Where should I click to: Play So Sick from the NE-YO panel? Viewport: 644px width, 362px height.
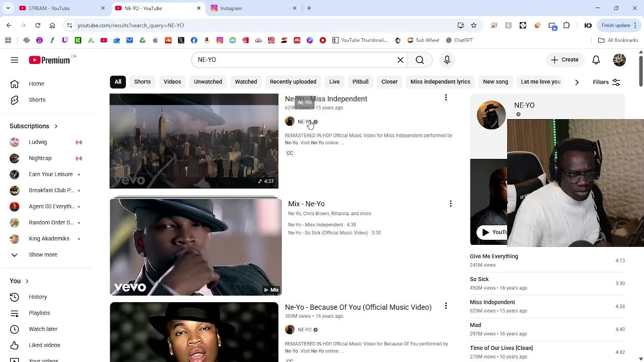coord(547,284)
